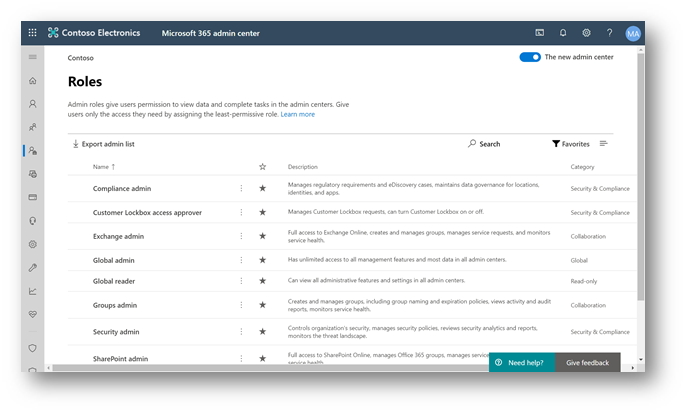The image size is (687, 414).
Task: Open Settings gear in the sidebar
Action: click(x=32, y=244)
